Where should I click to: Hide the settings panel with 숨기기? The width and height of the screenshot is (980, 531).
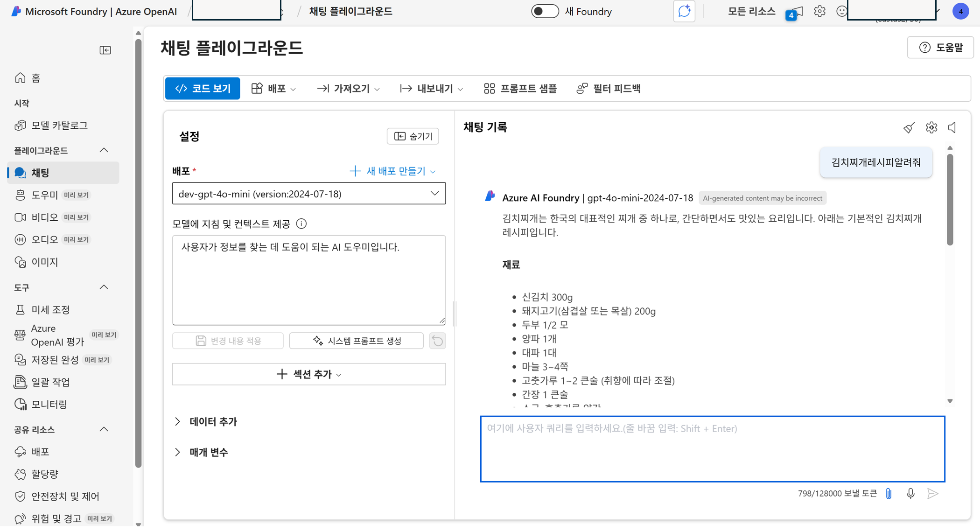pos(413,136)
